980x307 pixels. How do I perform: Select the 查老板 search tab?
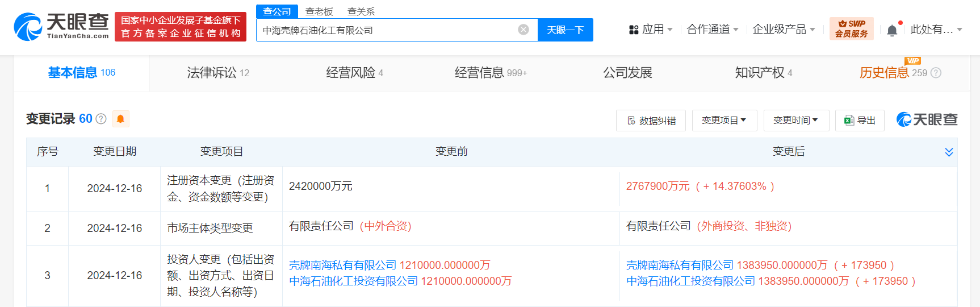[319, 11]
